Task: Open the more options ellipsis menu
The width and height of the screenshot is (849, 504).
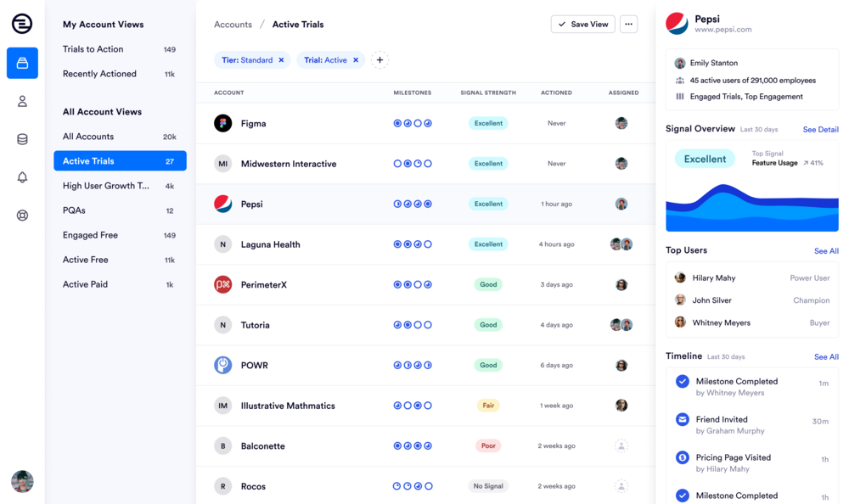Action: click(628, 24)
